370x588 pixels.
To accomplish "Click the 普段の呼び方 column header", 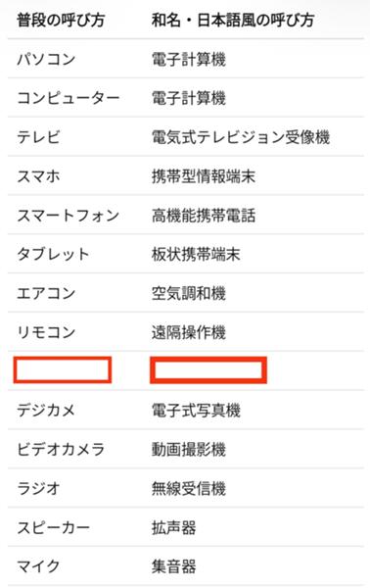I will 61,20.
